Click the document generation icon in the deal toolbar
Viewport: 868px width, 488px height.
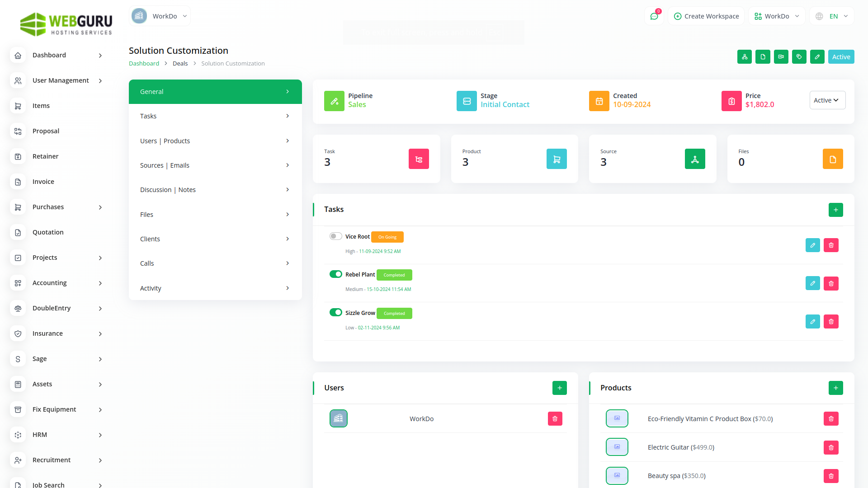click(763, 56)
